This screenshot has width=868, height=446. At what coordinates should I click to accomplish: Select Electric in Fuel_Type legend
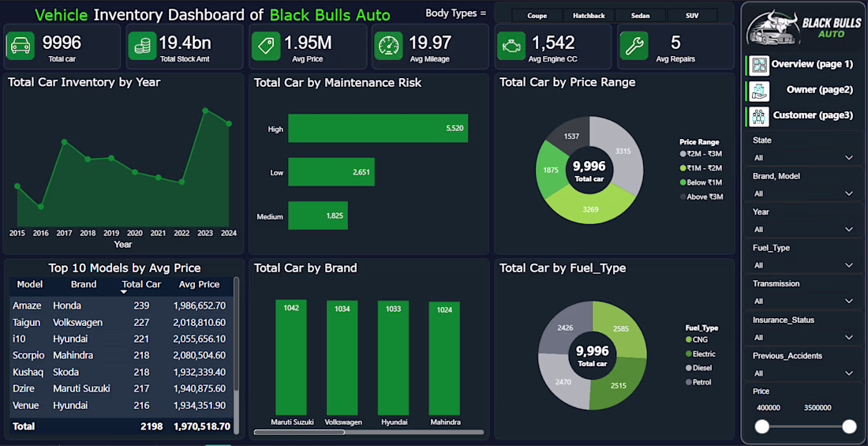(x=700, y=354)
